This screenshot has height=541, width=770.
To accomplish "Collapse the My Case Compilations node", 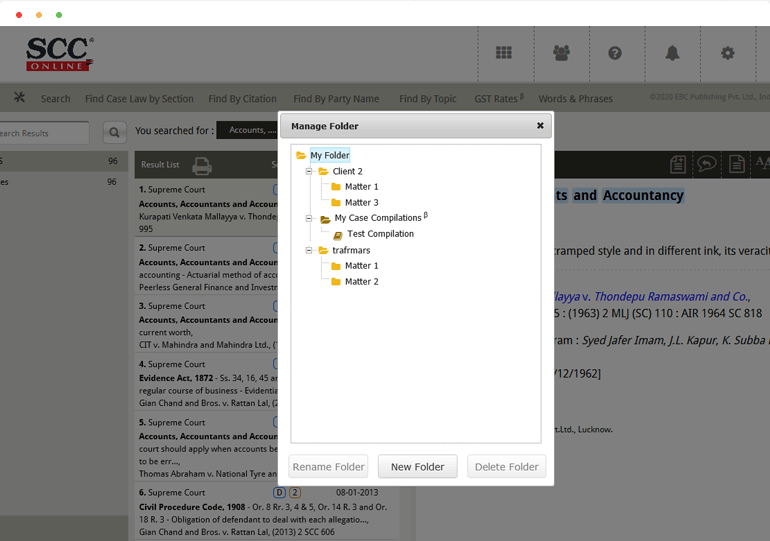I will click(310, 218).
